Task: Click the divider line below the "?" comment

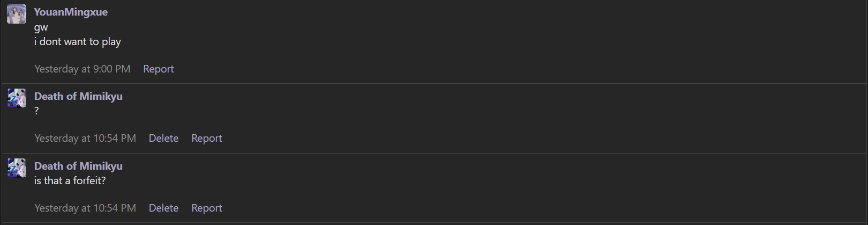Action: pos(434,153)
